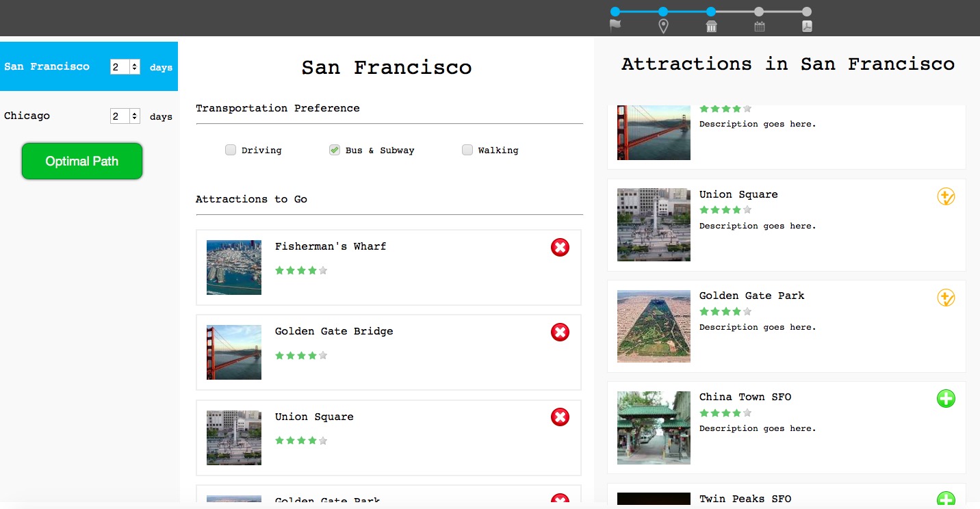Click Golden Gate Park title in attractions panel

752,296
